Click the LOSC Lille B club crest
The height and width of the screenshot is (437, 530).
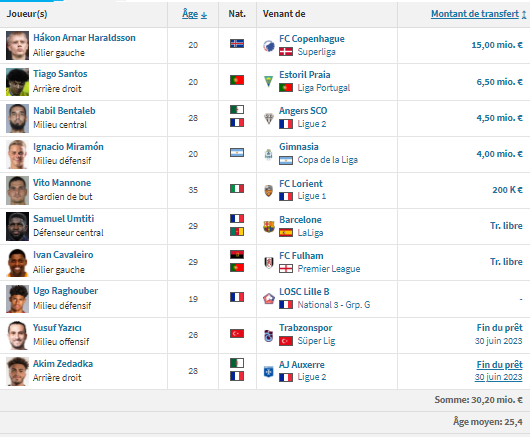point(269,298)
